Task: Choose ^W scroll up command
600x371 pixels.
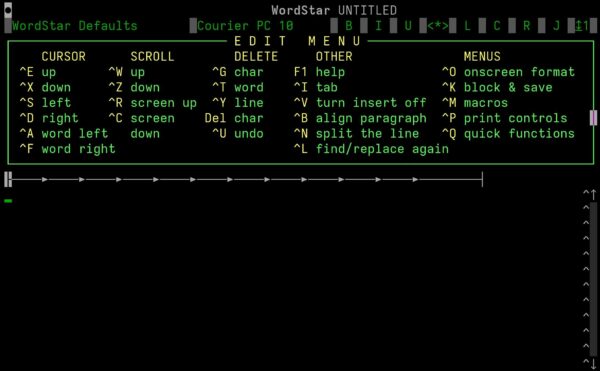Action: 127,72
